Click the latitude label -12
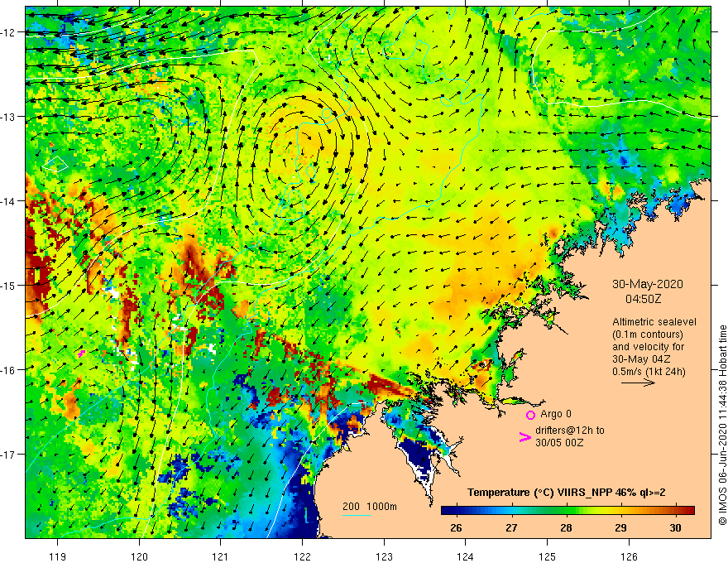 click(x=9, y=32)
